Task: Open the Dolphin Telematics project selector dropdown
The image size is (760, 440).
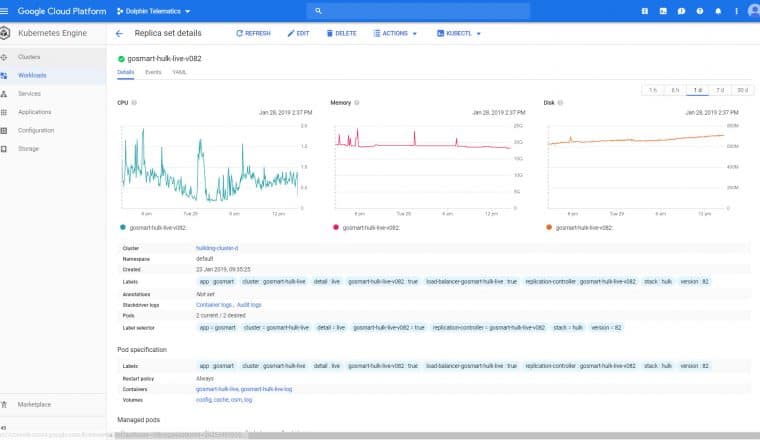Action: point(154,11)
